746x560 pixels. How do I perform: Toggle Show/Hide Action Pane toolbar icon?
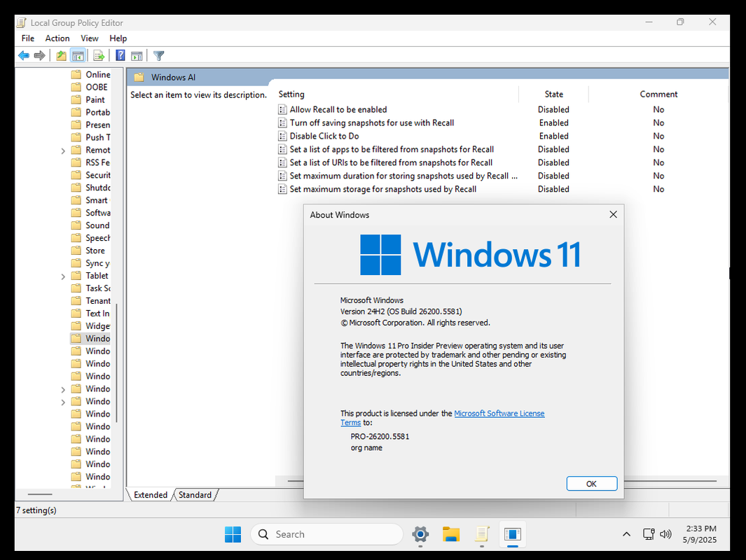click(137, 55)
